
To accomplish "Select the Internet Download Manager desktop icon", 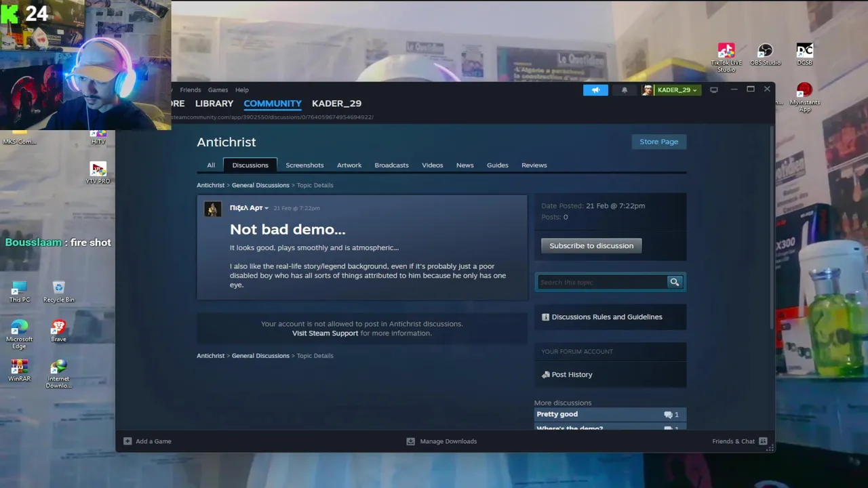I will [x=59, y=373].
